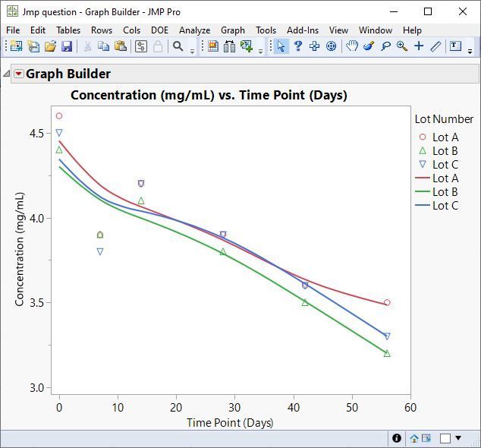Image resolution: width=481 pixels, height=448 pixels.
Task: Open the Tools menu
Action: tap(266, 30)
